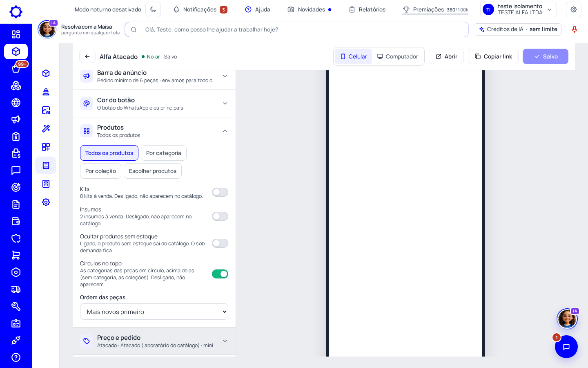The image size is (588, 368).
Task: Open Premiações trophy item
Action: coord(435,9)
